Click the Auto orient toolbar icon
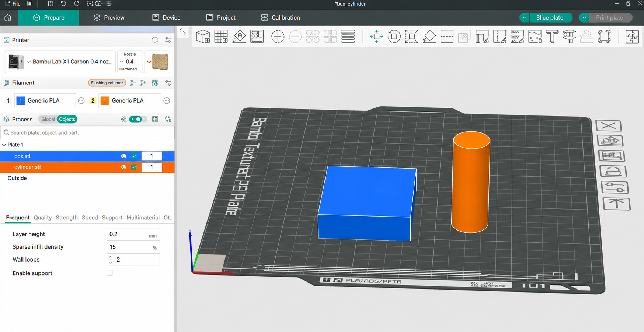The width and height of the screenshot is (644, 332). (x=239, y=37)
